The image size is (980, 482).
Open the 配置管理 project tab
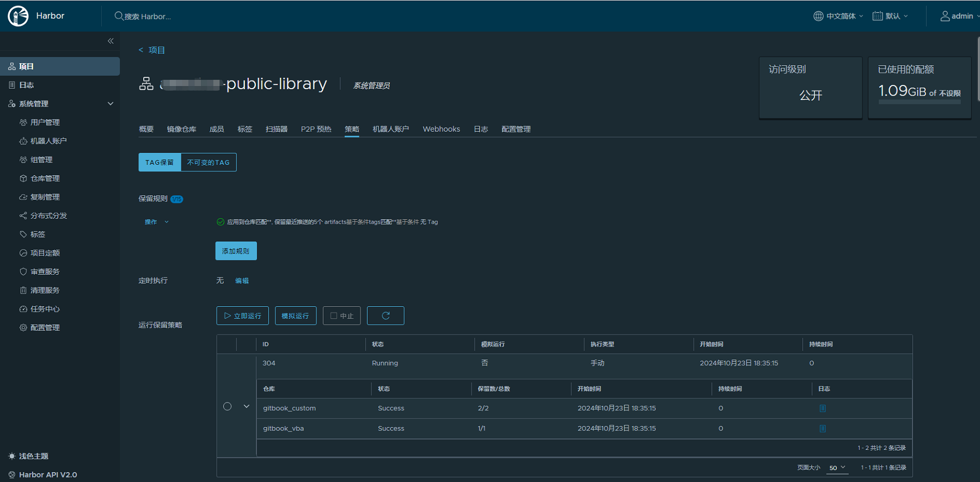pos(516,129)
